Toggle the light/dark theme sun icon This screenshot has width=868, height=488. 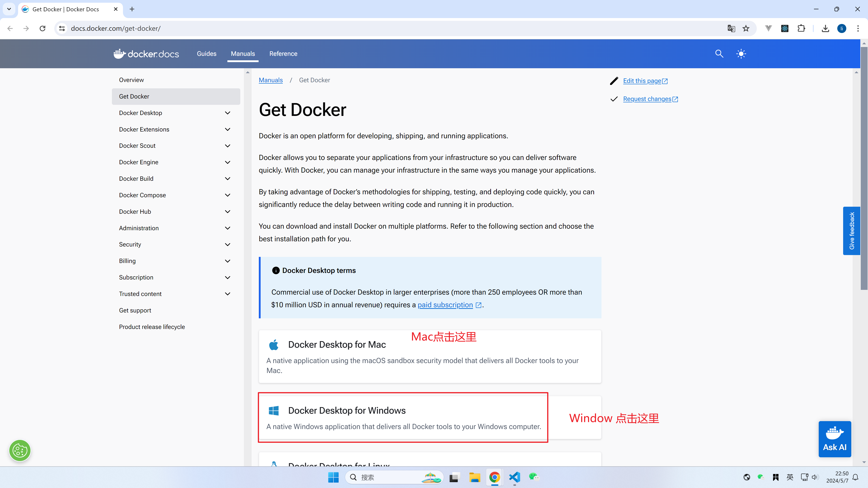741,54
